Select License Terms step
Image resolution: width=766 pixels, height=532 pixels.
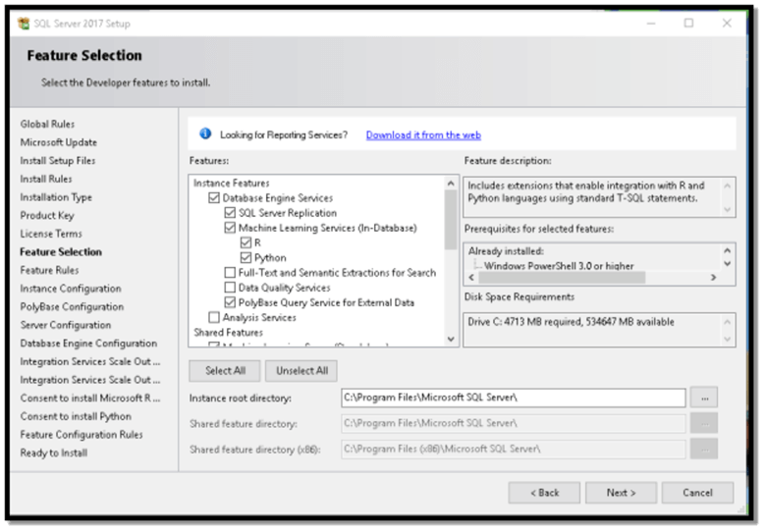[51, 234]
